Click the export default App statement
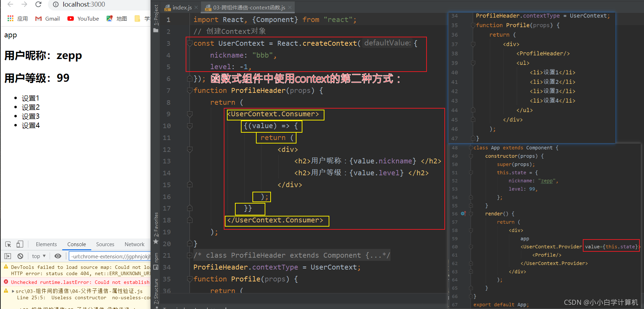 501,304
